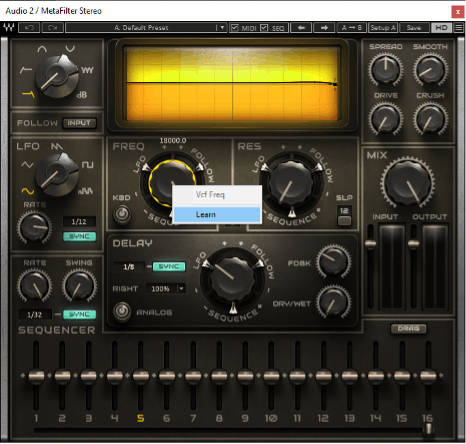The width and height of the screenshot is (466, 444).
Task: Click the sequencer 1/32 rate value
Action: point(35,314)
